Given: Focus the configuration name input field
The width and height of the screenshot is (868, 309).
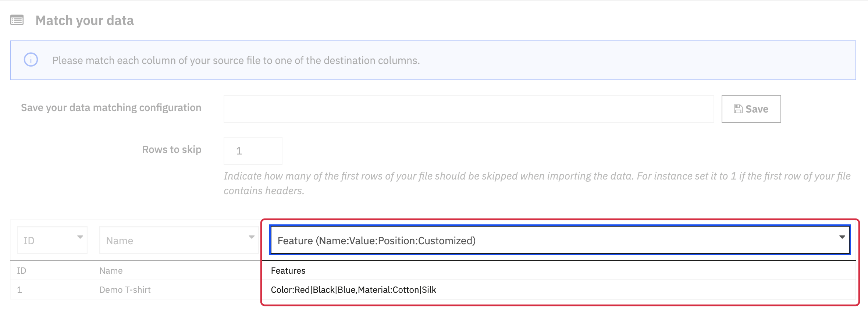Looking at the screenshot, I should pyautogui.click(x=469, y=109).
